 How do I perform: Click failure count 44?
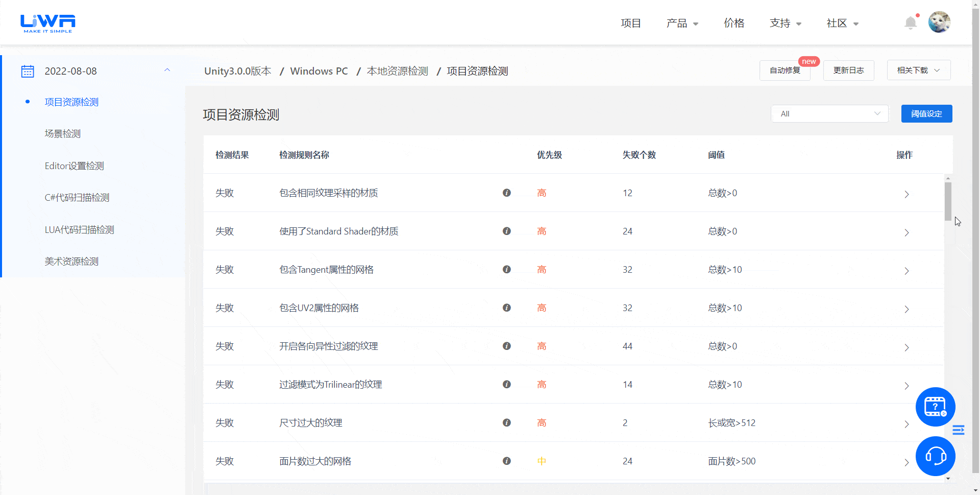coord(627,346)
